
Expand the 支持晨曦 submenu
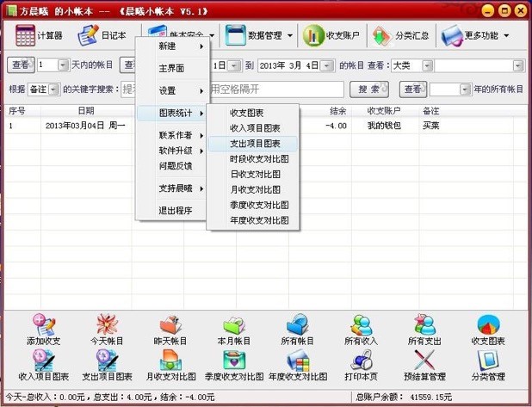171,188
